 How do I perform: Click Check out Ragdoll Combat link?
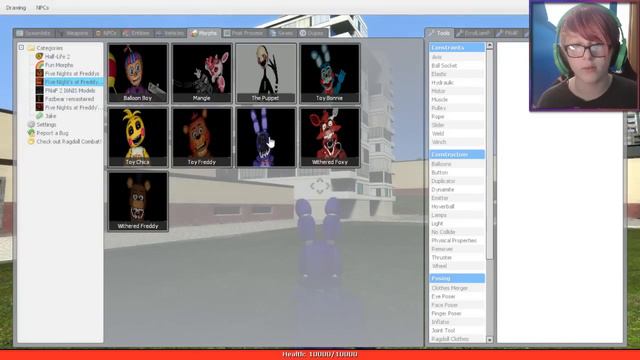pos(69,142)
